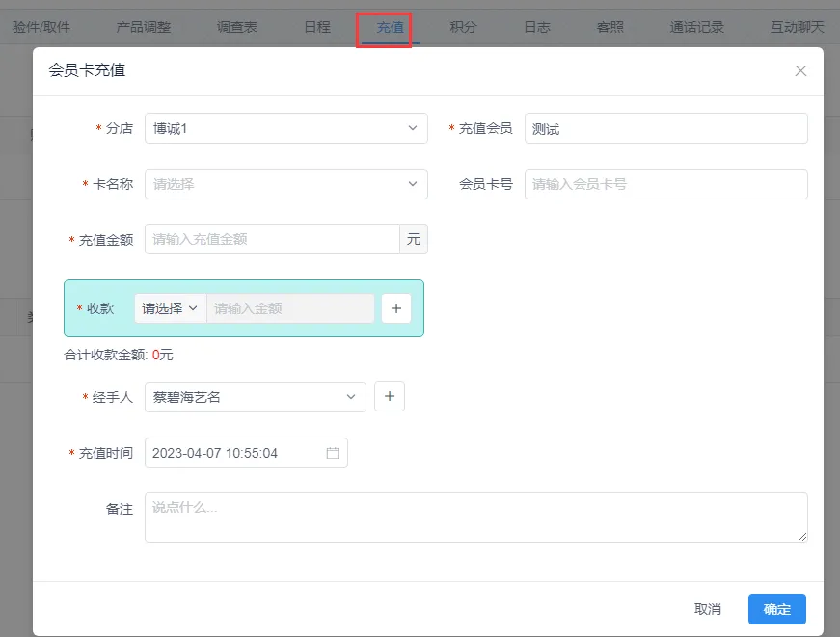Click the 备注 textarea
The width and height of the screenshot is (840, 637).
pyautogui.click(x=475, y=518)
